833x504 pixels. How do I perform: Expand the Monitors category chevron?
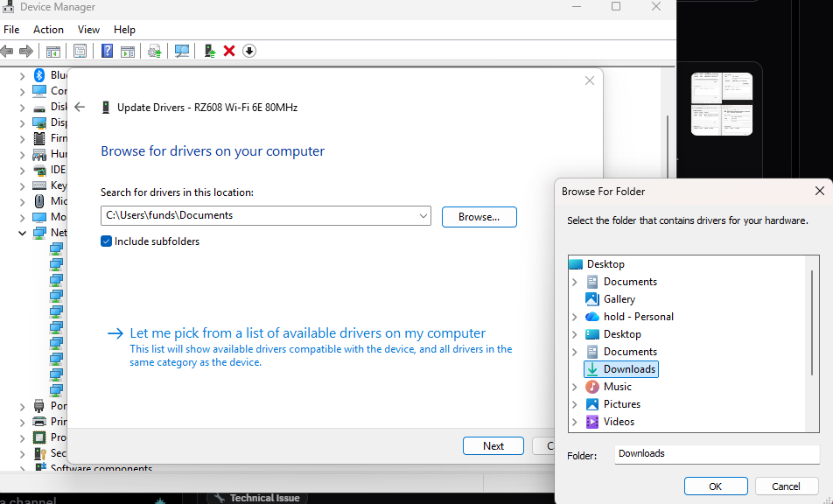coord(23,218)
